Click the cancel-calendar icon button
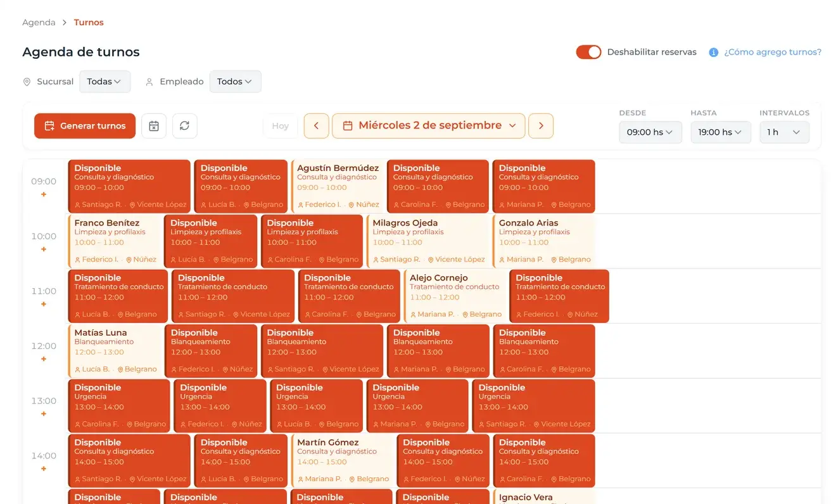The image size is (836, 504). coord(153,126)
